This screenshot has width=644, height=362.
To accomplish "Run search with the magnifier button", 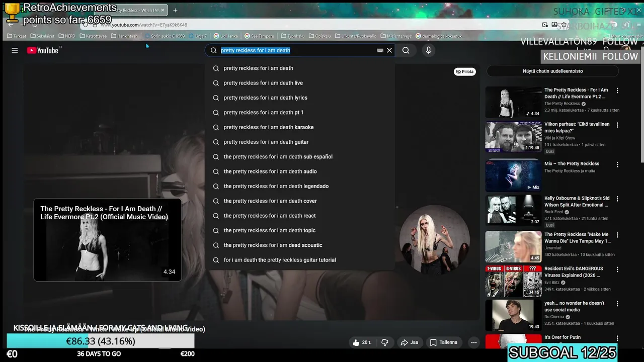I will coord(406,50).
